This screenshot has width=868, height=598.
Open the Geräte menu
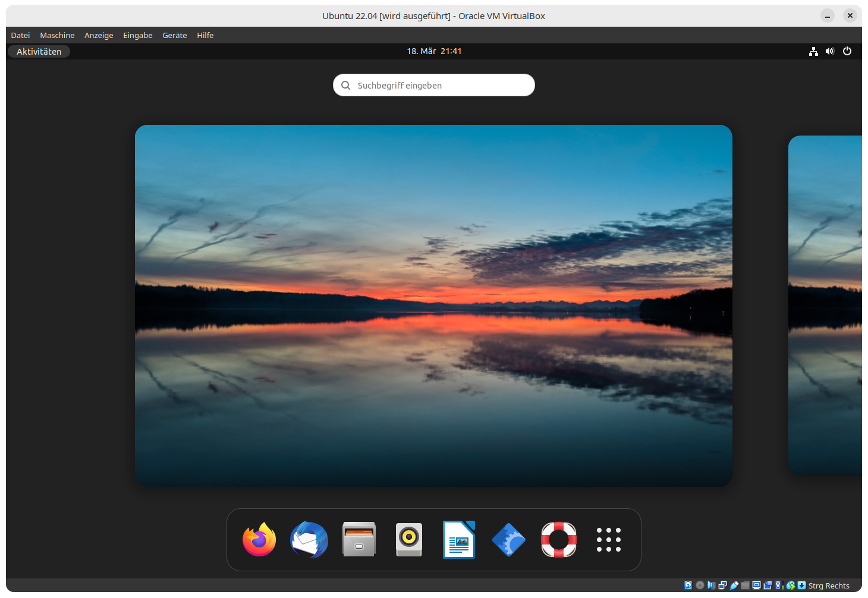point(175,35)
